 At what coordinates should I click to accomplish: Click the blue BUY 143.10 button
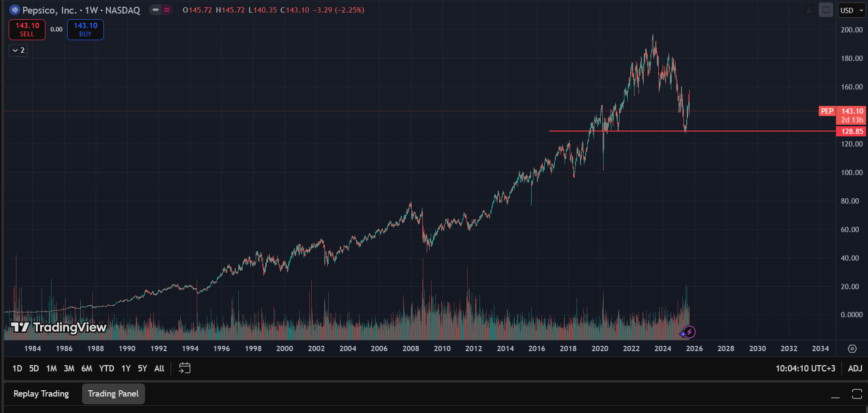(x=86, y=29)
